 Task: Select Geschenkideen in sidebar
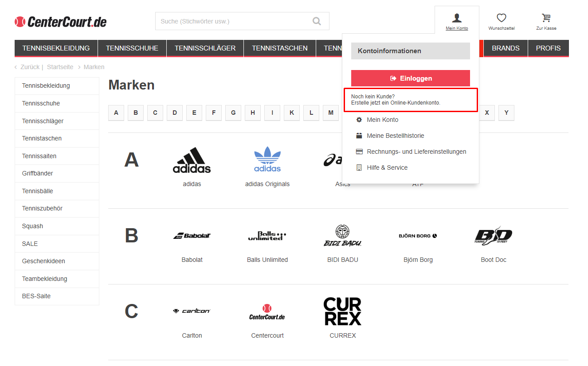point(57,261)
